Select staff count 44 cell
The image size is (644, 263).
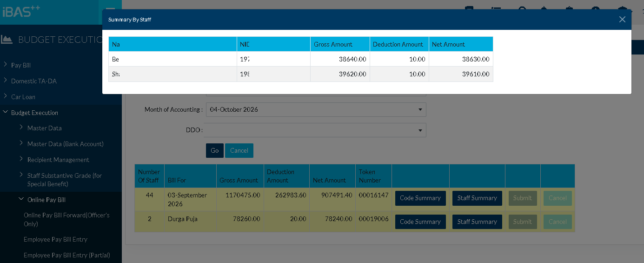[149, 199]
